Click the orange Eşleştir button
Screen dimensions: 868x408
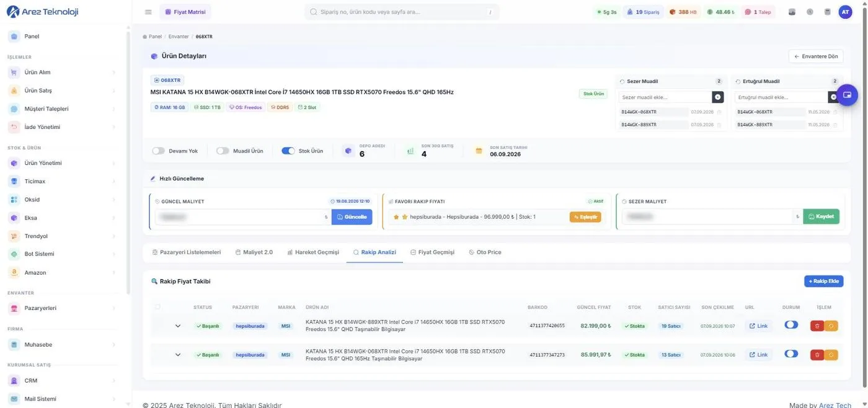(x=585, y=217)
